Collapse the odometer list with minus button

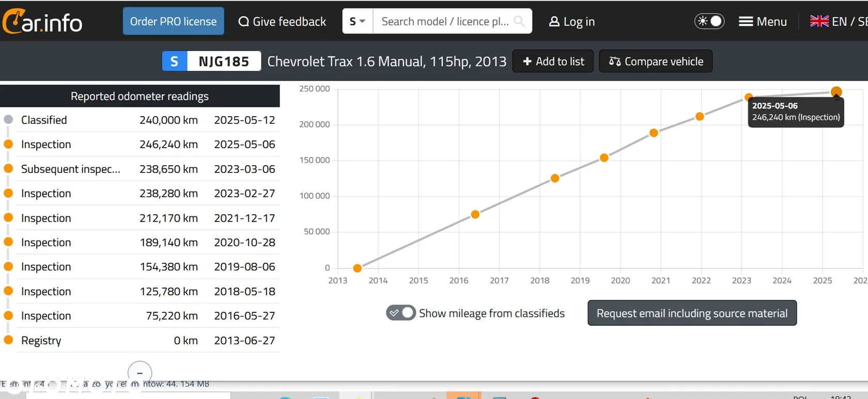pos(139,372)
